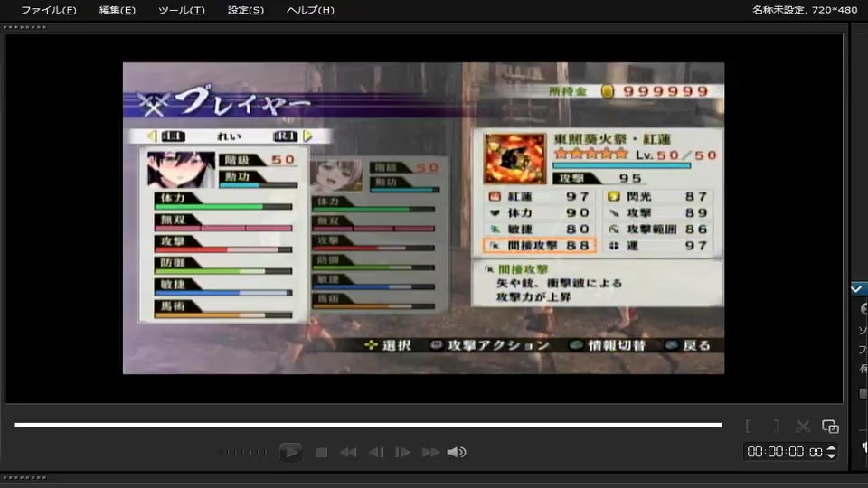868x488 pixels.
Task: Step back one frame
Action: pyautogui.click(x=376, y=453)
